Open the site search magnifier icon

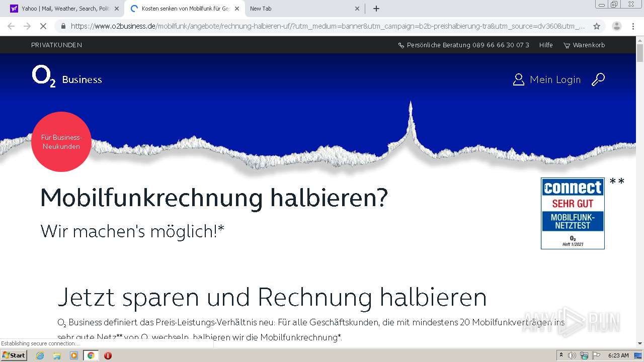[598, 79]
